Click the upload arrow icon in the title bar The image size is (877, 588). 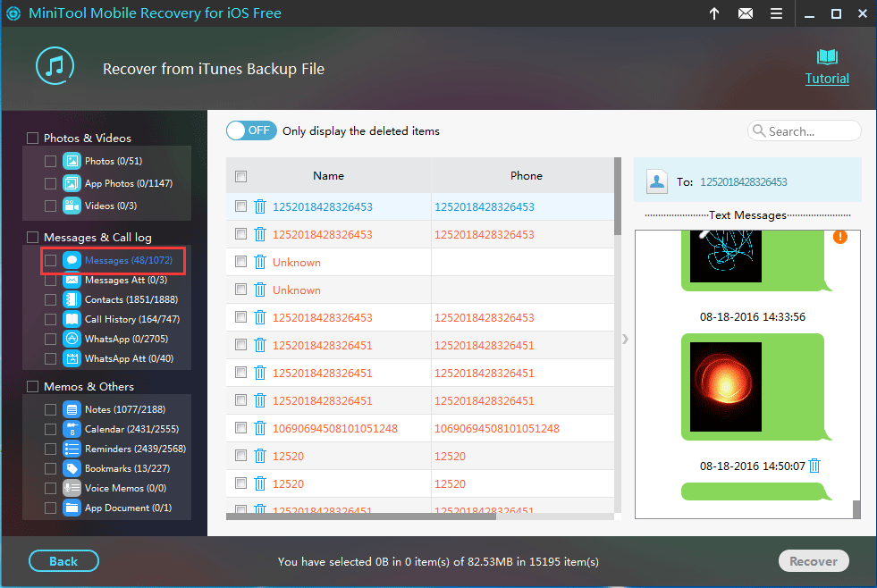713,13
